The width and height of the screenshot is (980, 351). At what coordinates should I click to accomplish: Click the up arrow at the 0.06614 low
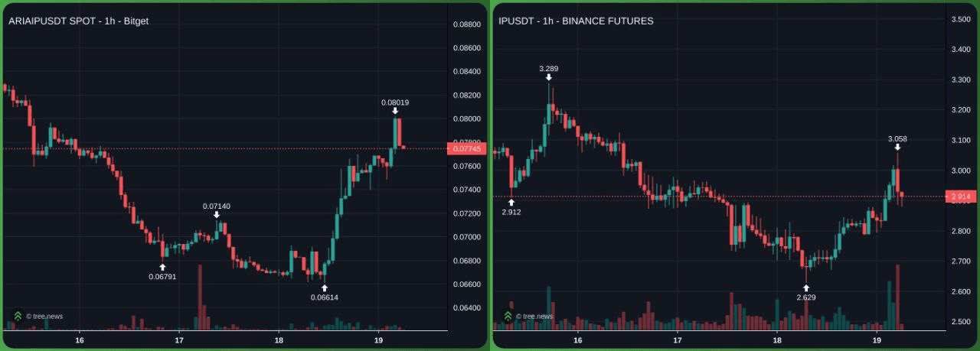(325, 288)
